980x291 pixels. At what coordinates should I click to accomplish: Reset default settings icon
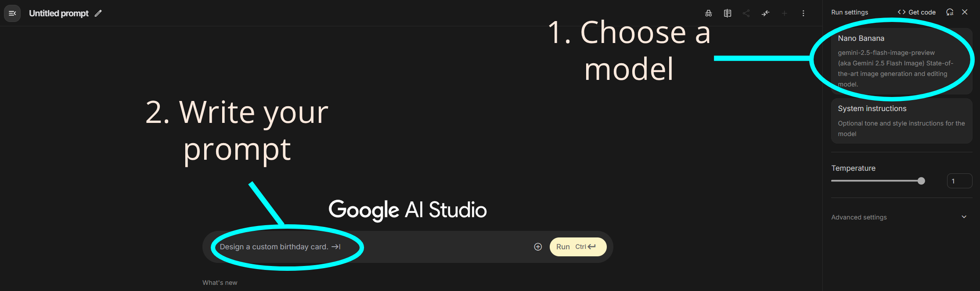click(950, 12)
